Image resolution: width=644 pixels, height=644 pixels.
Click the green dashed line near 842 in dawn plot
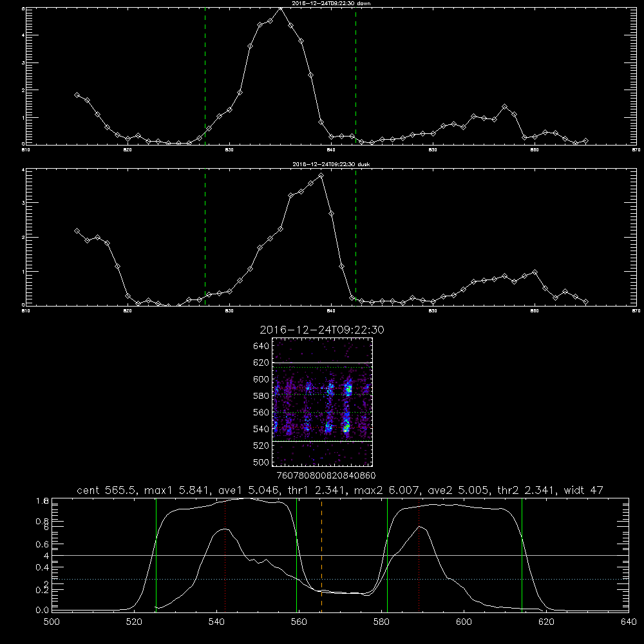tap(355, 76)
